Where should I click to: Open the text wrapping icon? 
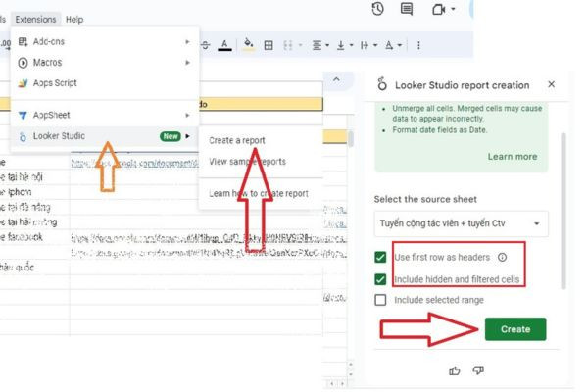(x=365, y=45)
